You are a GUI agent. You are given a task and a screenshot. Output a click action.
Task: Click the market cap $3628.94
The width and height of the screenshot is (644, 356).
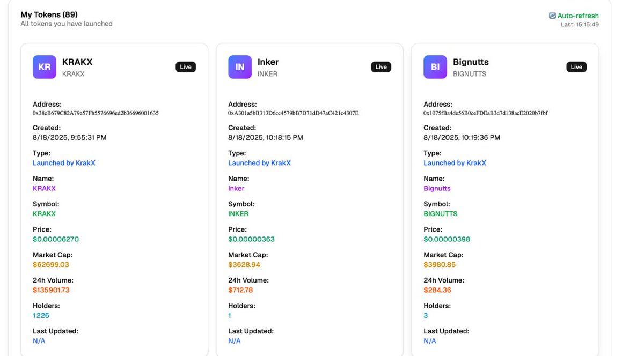coord(244,265)
